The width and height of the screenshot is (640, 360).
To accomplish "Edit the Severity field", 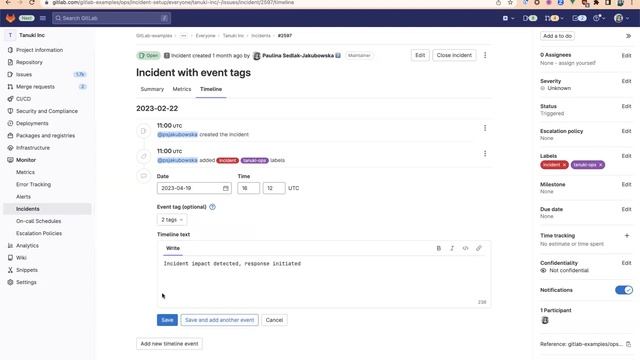I will [627, 81].
